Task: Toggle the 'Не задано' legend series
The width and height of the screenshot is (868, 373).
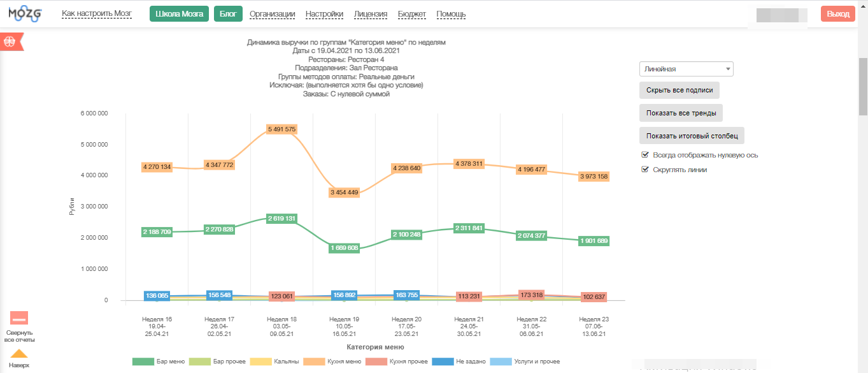Action: coord(443,362)
